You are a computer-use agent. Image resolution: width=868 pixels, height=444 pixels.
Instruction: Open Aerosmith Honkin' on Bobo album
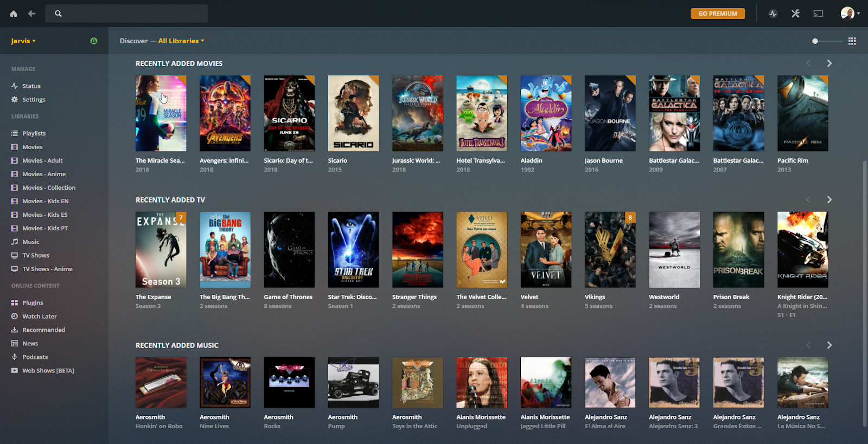(x=161, y=382)
